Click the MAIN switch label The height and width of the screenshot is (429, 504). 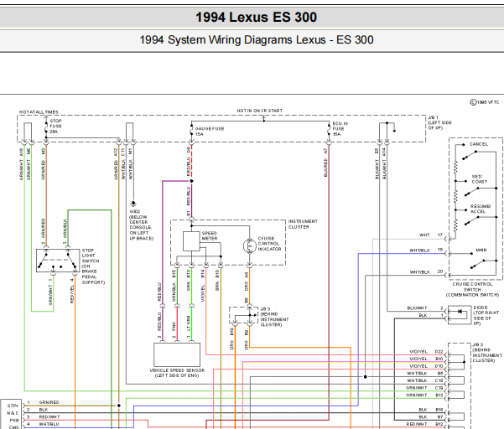[481, 250]
